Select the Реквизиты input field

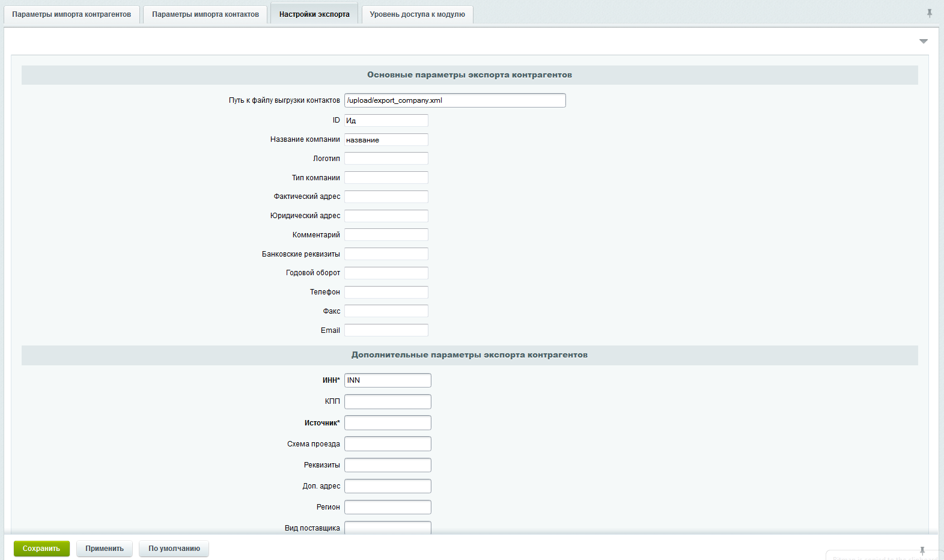pos(388,465)
